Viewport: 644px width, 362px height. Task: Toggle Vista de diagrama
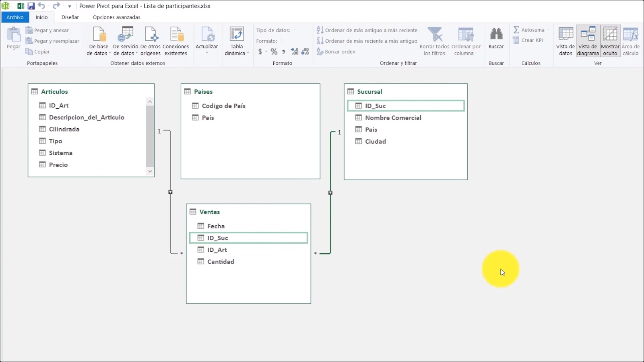coord(588,41)
